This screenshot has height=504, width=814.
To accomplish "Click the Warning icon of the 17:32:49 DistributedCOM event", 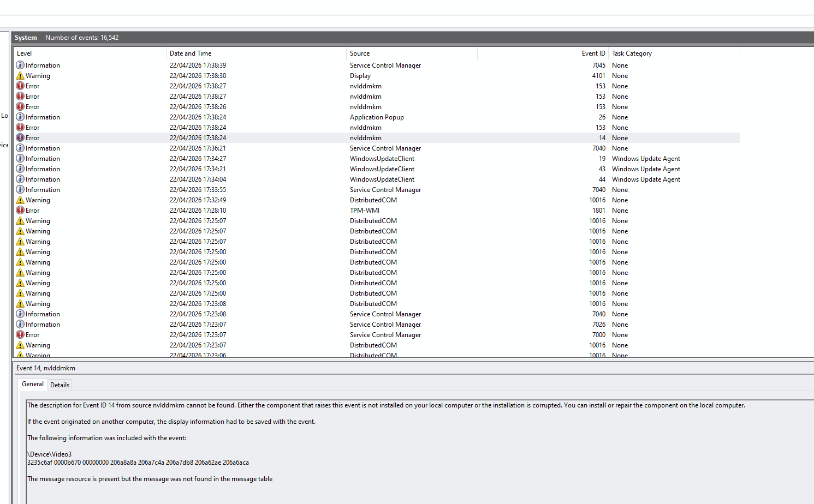I will (x=20, y=200).
